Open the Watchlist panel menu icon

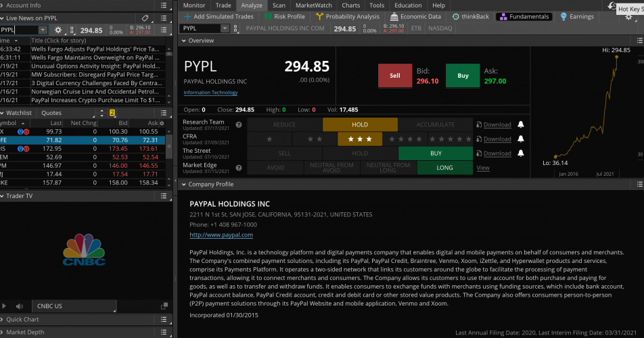tap(164, 113)
